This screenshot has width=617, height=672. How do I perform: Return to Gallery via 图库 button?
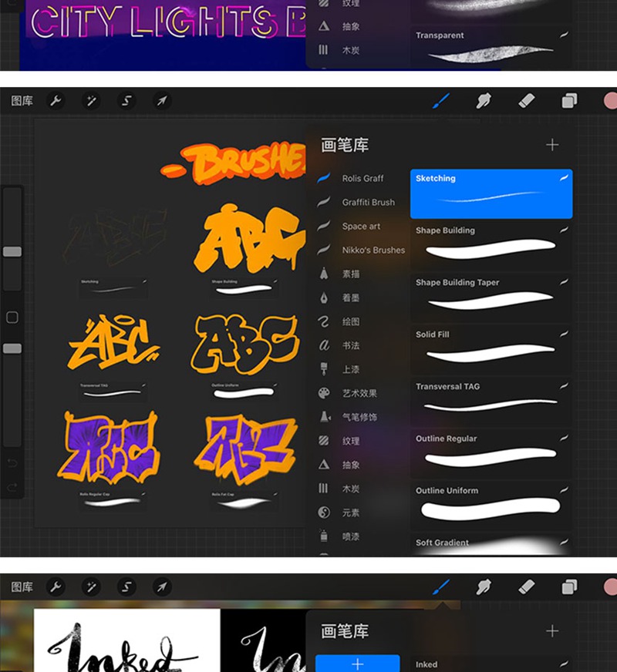23,99
